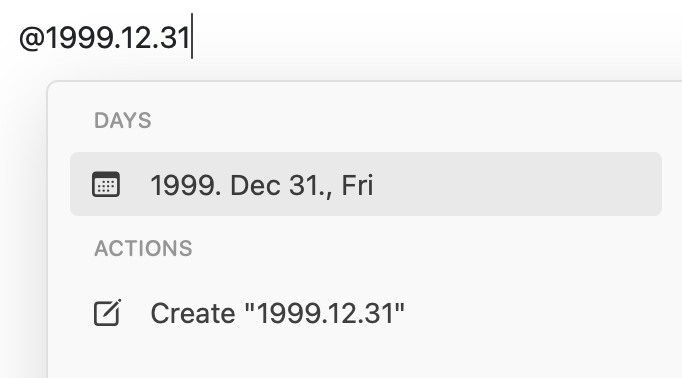Click the @ symbol in the input text
The height and width of the screenshot is (378, 682).
pyautogui.click(x=32, y=38)
